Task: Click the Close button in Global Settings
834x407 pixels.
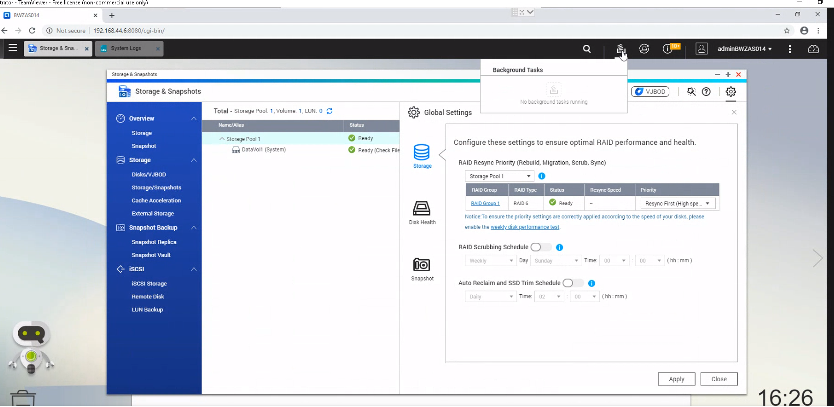Action: (719, 379)
